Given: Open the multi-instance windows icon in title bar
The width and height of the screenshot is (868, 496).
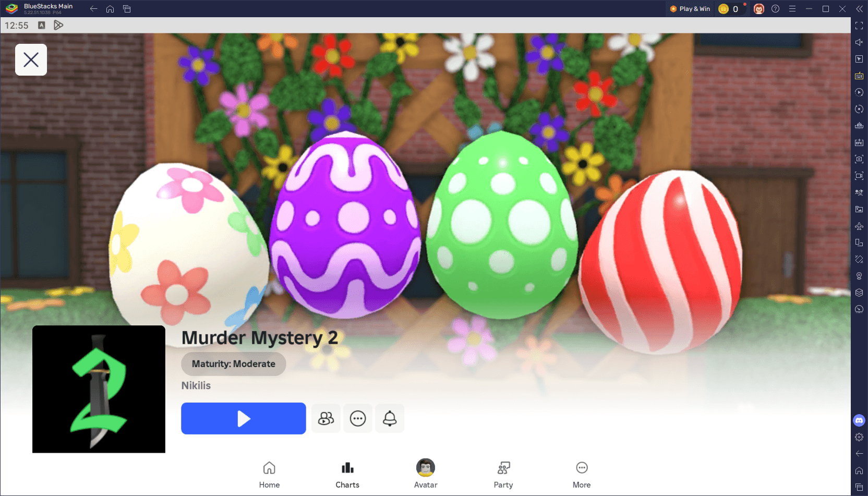Looking at the screenshot, I should pos(127,9).
